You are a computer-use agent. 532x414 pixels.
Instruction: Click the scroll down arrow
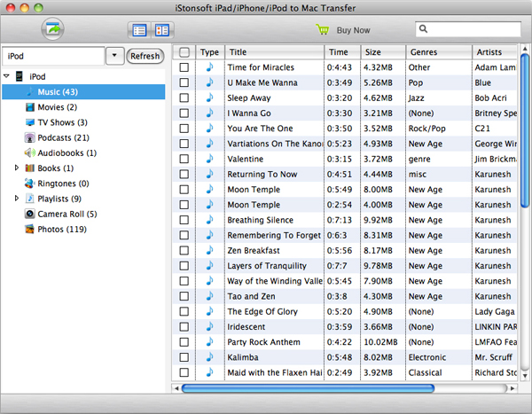(525, 376)
